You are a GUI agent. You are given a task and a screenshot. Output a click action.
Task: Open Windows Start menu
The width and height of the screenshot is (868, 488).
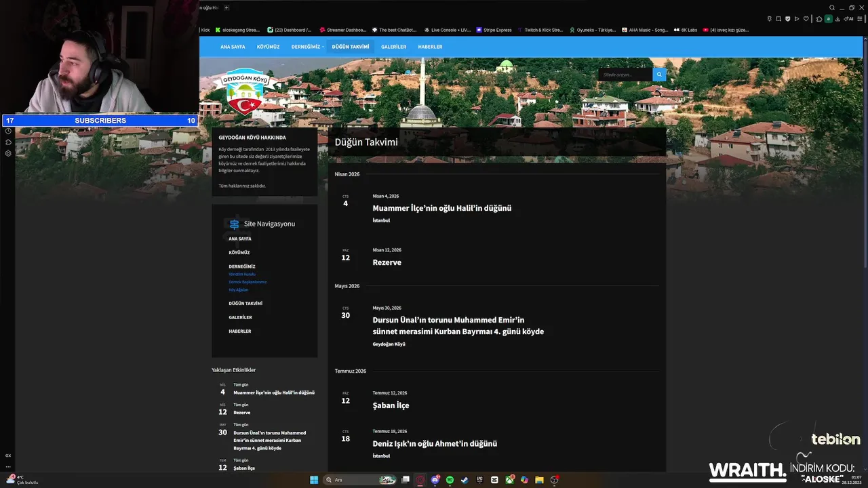(x=314, y=480)
